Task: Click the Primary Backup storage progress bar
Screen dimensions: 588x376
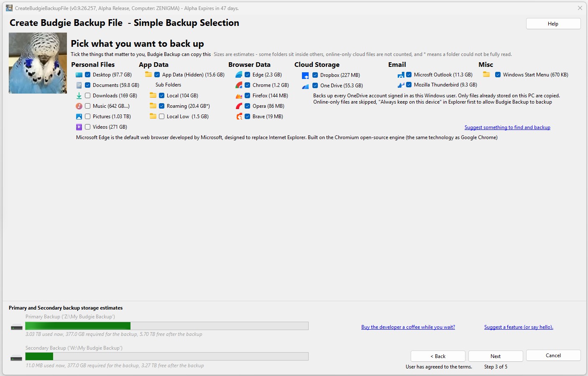Action: click(x=167, y=326)
